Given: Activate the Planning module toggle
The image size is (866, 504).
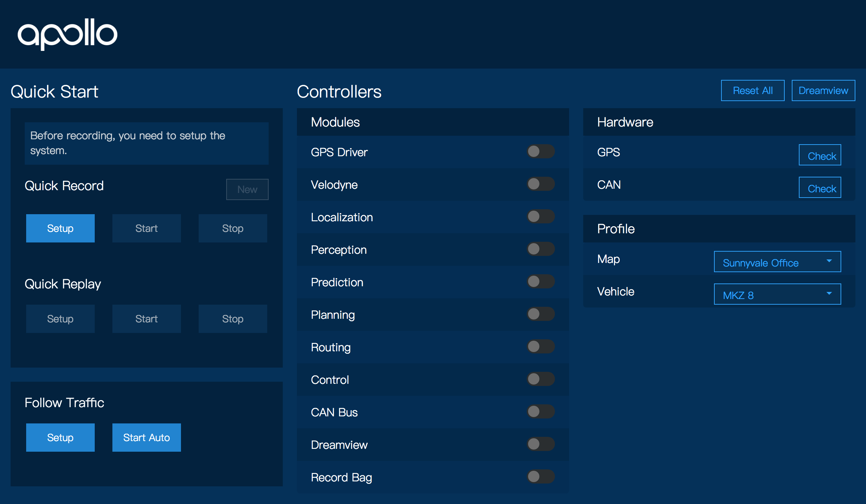Looking at the screenshot, I should (540, 314).
